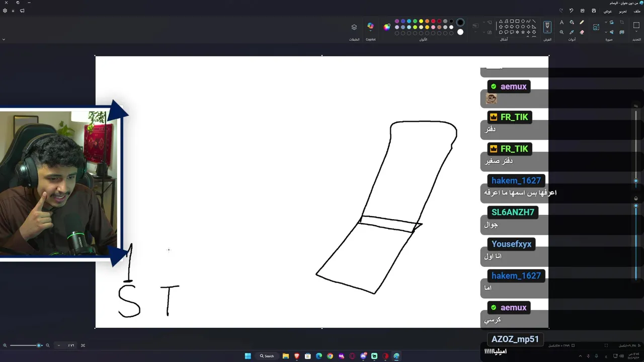Screen dimensions: 644x362
Task: Choose the Crop tool in Image group
Action: tap(622, 22)
